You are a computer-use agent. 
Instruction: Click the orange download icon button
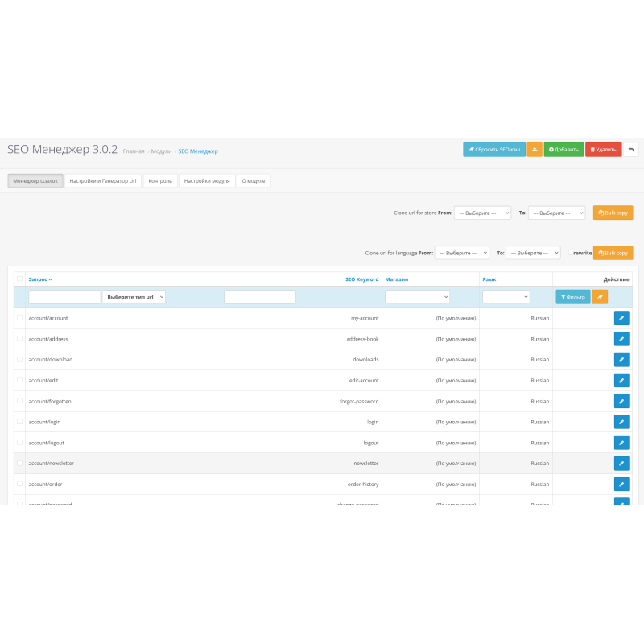(x=535, y=149)
